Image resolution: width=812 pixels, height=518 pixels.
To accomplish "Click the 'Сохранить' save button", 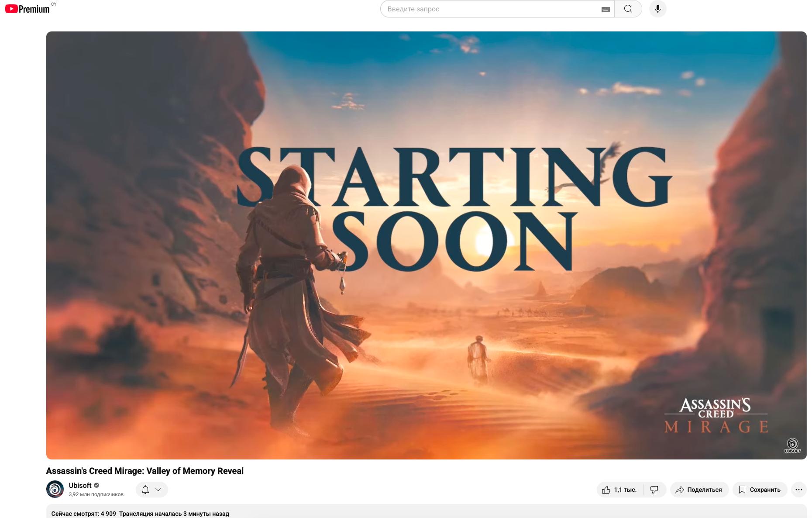I will coord(760,490).
